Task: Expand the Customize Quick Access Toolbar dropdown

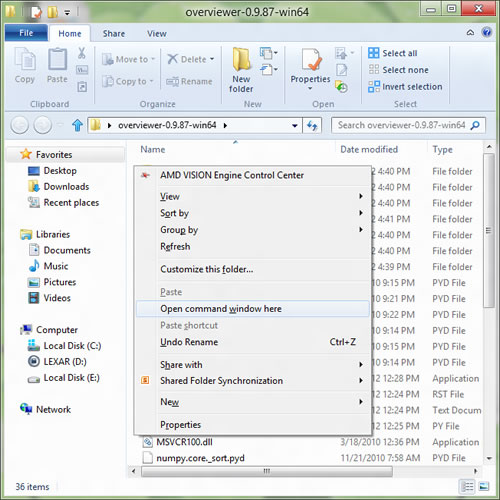Action: [x=67, y=13]
